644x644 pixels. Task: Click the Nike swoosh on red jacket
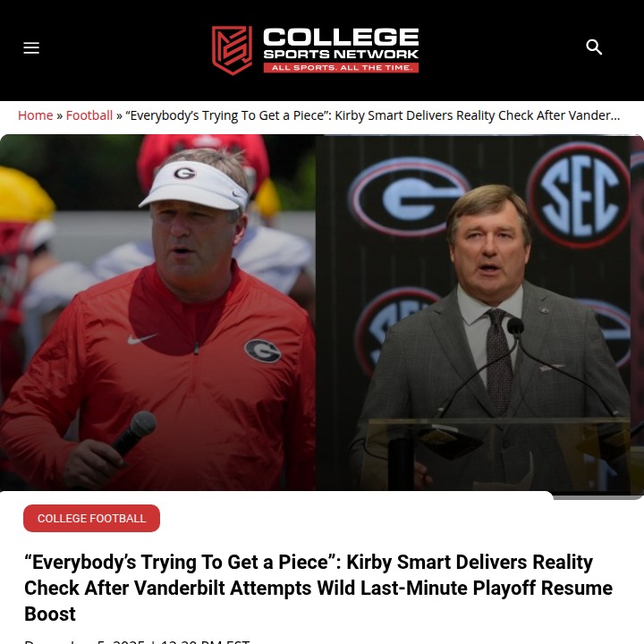tap(141, 339)
